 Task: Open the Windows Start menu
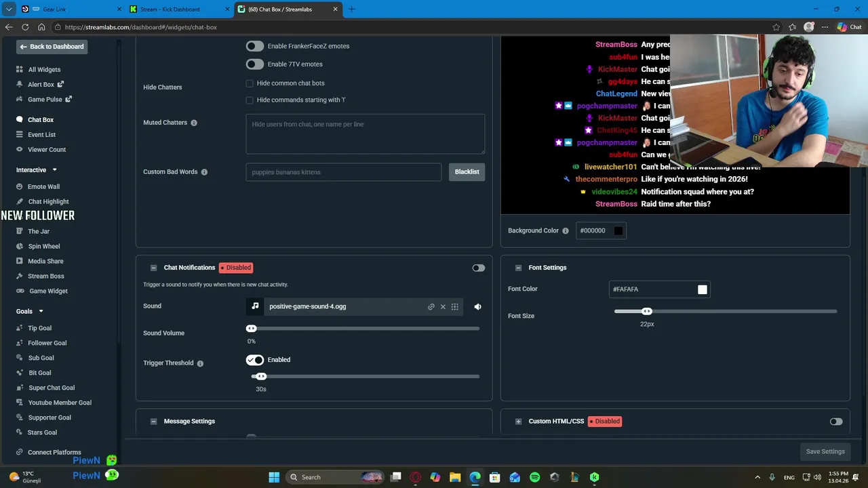274,477
